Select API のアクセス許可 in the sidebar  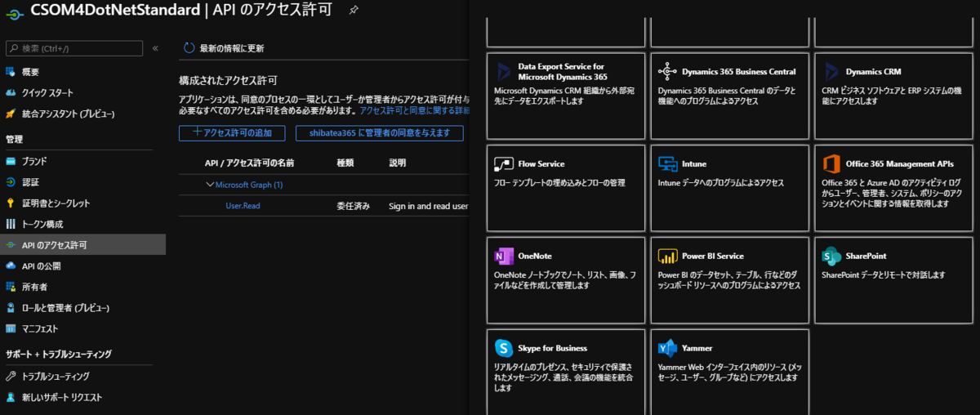82,244
